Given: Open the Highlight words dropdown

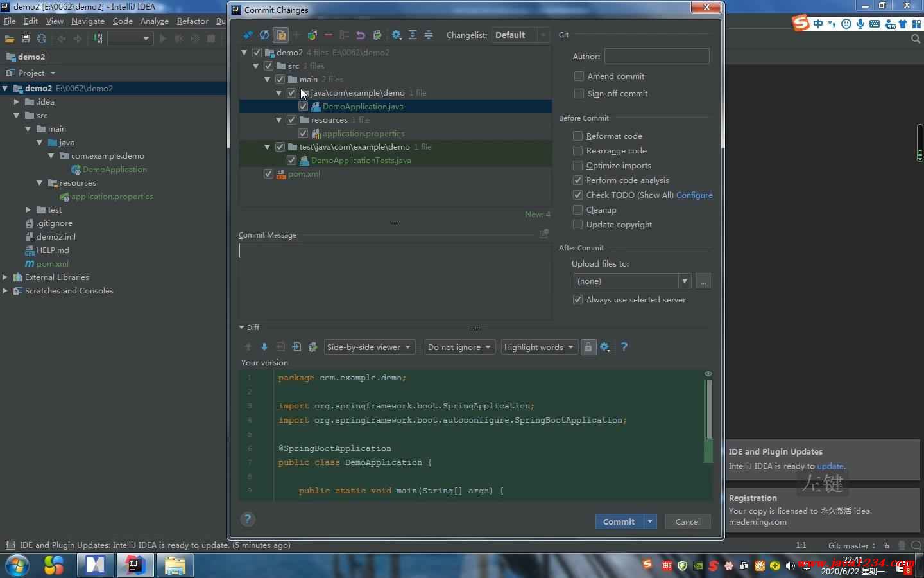Looking at the screenshot, I should (x=539, y=347).
